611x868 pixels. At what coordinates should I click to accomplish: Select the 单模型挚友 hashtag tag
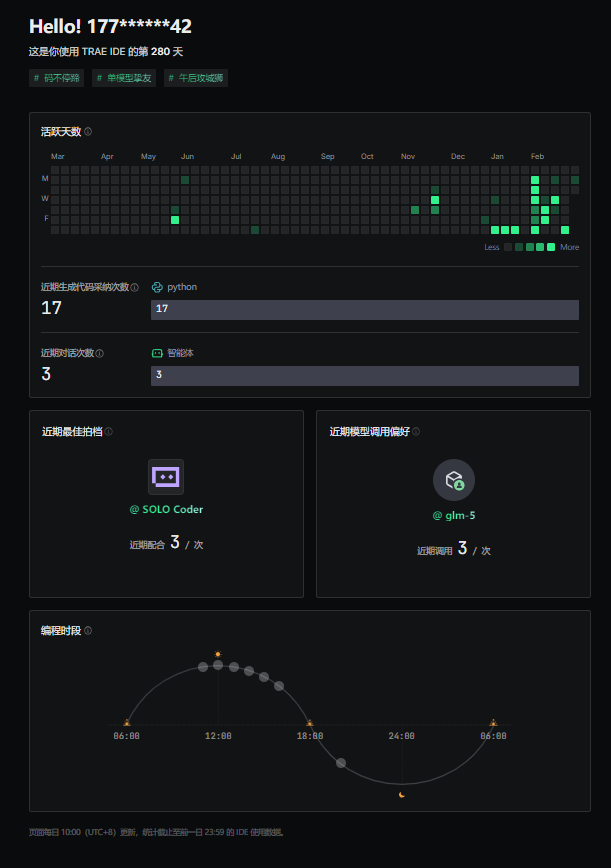[125, 78]
